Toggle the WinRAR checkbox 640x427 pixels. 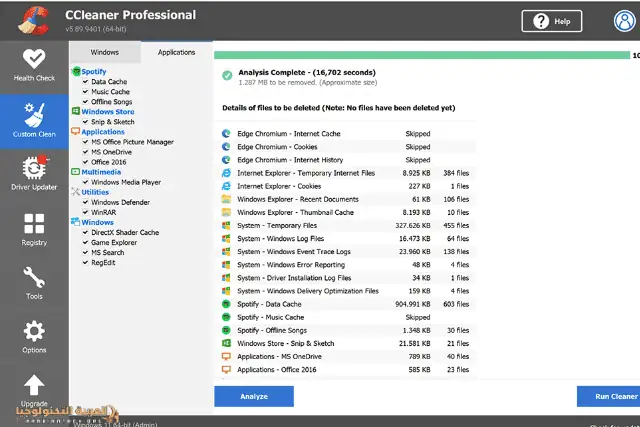pyautogui.click(x=85, y=212)
